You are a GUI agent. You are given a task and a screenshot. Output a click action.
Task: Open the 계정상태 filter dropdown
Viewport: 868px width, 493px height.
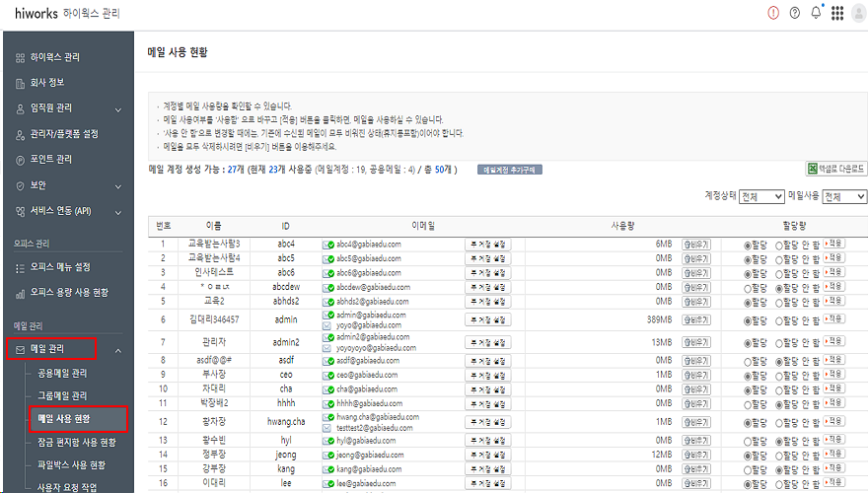point(761,197)
